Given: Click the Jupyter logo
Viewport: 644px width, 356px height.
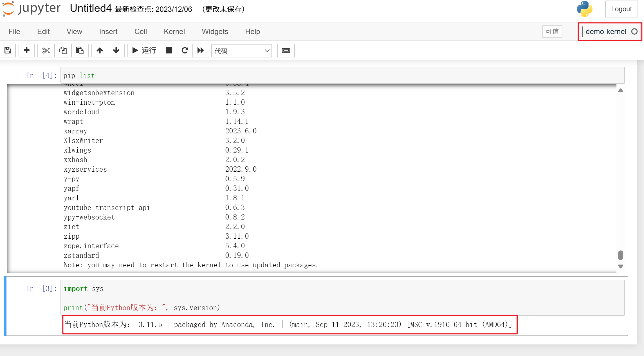Looking at the screenshot, I should click(32, 9).
